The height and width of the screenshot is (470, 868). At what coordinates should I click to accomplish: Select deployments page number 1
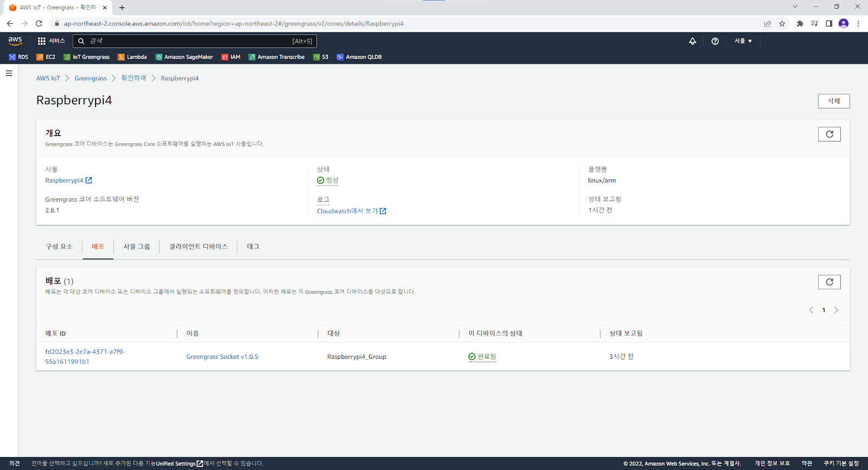[x=824, y=310]
